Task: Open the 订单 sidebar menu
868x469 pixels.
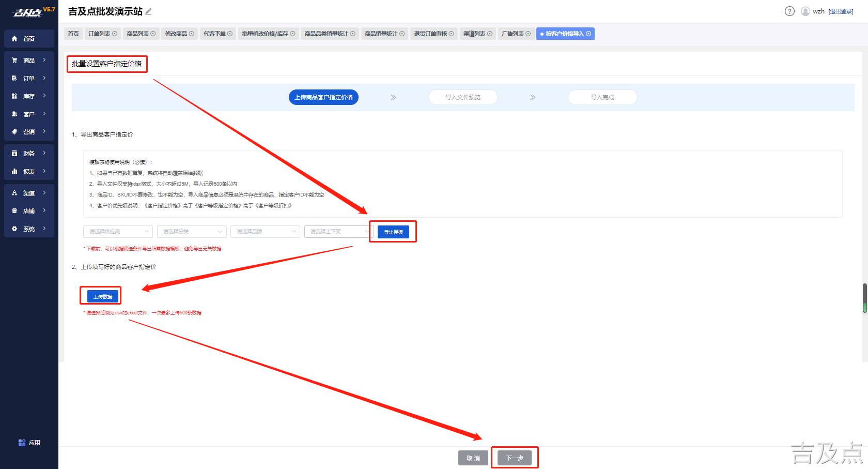Action: pyautogui.click(x=29, y=79)
